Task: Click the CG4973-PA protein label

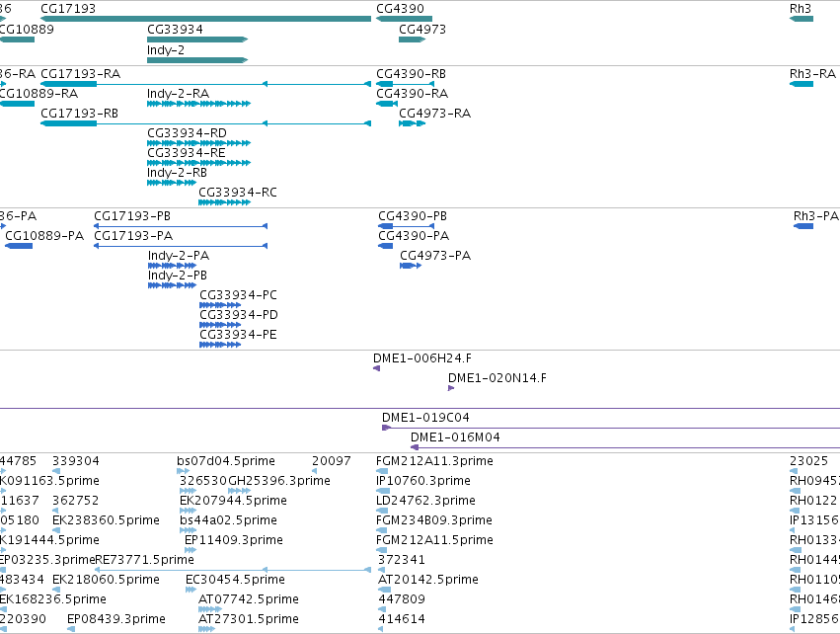Action: click(435, 256)
